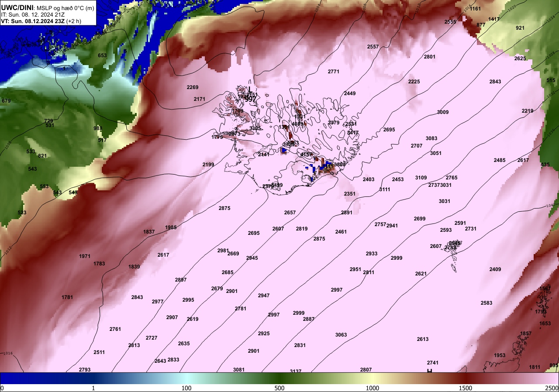Click the height value 2171
The height and width of the screenshot is (392, 559).
tap(200, 99)
